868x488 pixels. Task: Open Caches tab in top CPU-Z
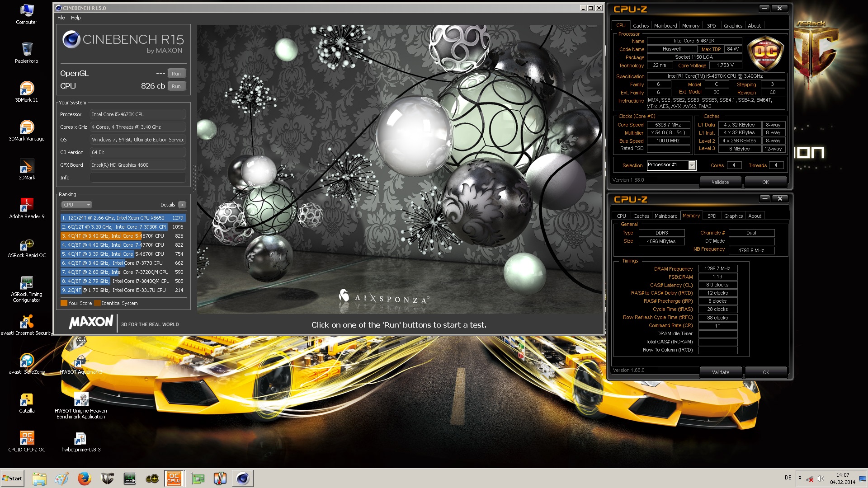(641, 26)
